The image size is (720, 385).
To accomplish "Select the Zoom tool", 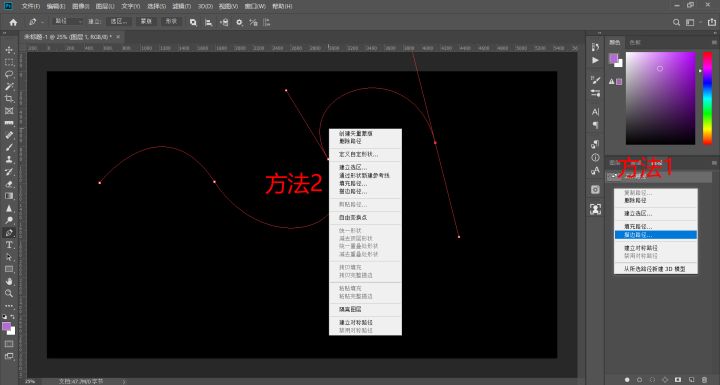I will click(x=9, y=293).
